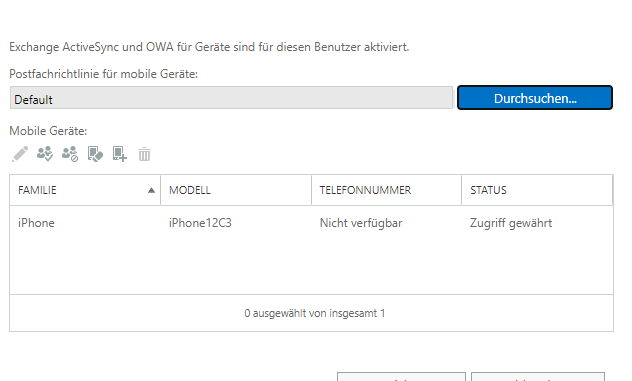632x381 pixels.
Task: Click the Exchange ActiveSync und OWA info text
Action: tap(209, 47)
